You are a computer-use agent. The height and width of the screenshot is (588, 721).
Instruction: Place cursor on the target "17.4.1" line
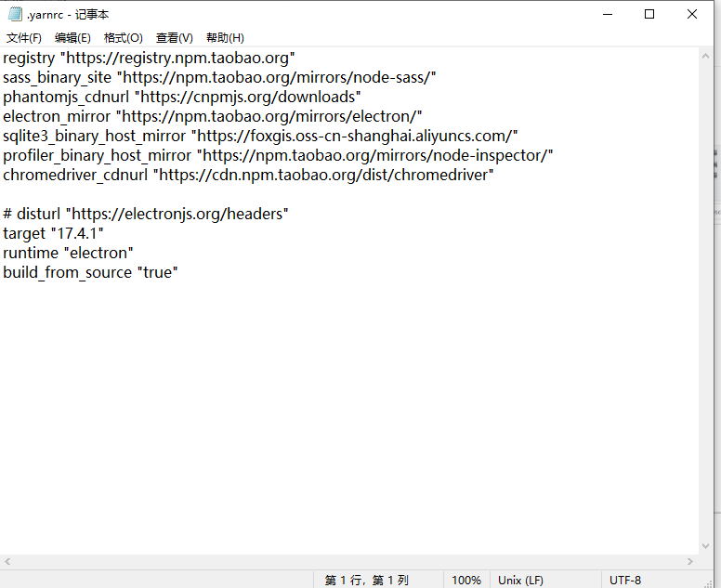click(x=53, y=233)
